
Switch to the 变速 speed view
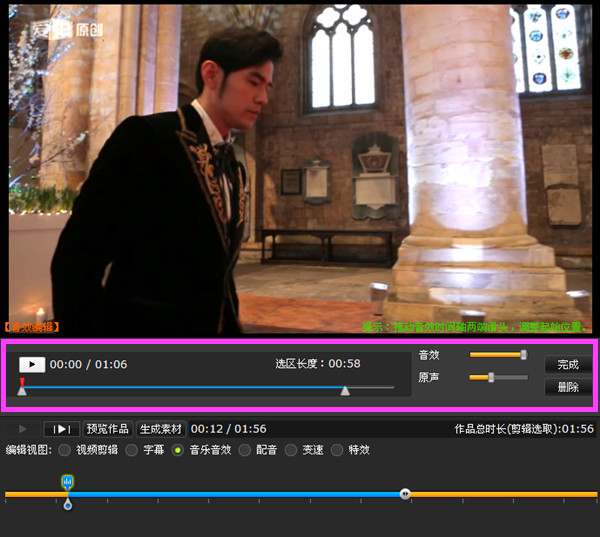point(291,451)
